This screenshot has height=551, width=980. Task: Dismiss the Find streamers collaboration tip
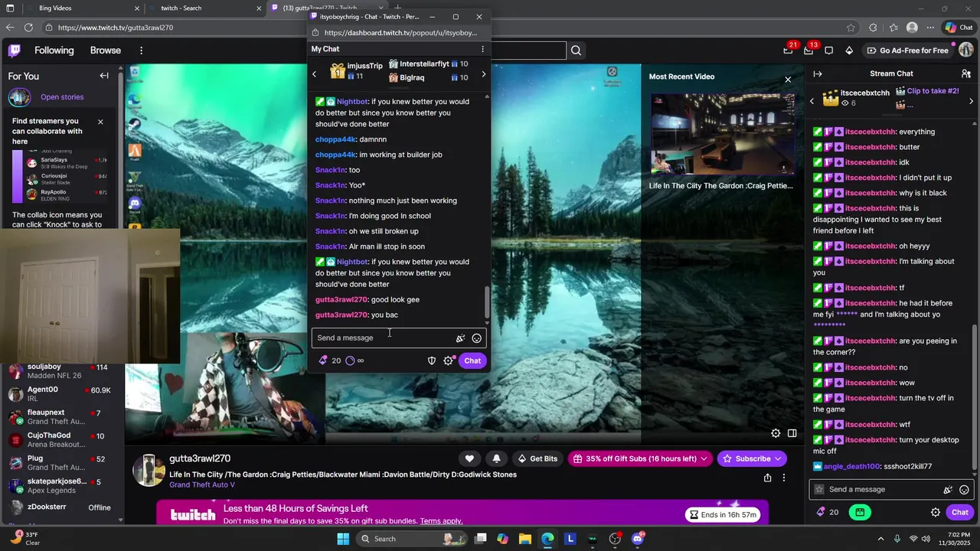pos(100,122)
